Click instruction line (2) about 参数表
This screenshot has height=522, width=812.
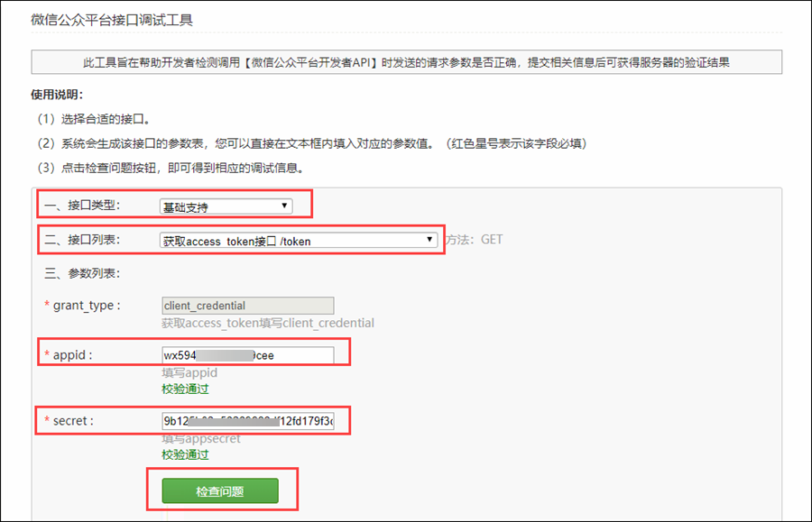[x=312, y=143]
